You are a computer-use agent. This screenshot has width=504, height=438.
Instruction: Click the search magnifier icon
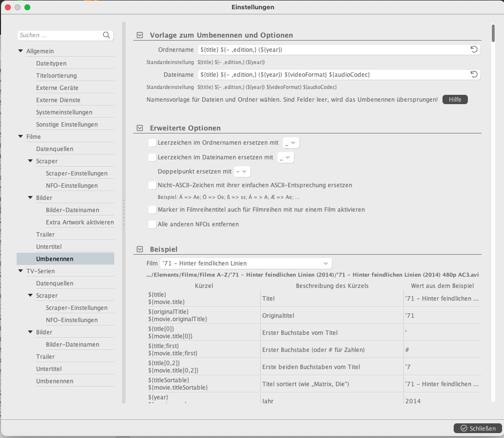pyautogui.click(x=106, y=35)
